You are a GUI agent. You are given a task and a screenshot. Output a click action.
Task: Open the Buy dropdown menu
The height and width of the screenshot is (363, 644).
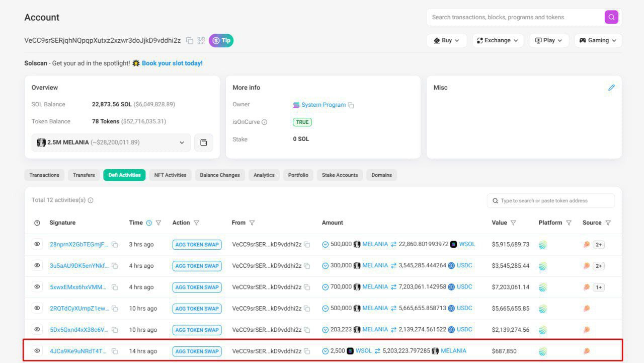447,41
